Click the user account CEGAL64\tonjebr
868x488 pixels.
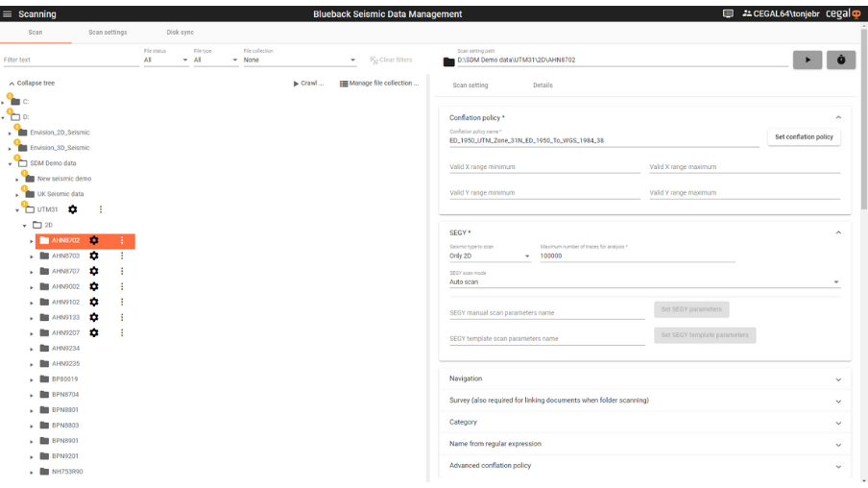pyautogui.click(x=781, y=13)
